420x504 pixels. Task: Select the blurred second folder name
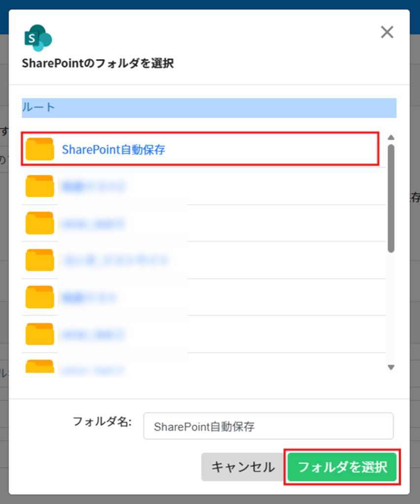93,187
